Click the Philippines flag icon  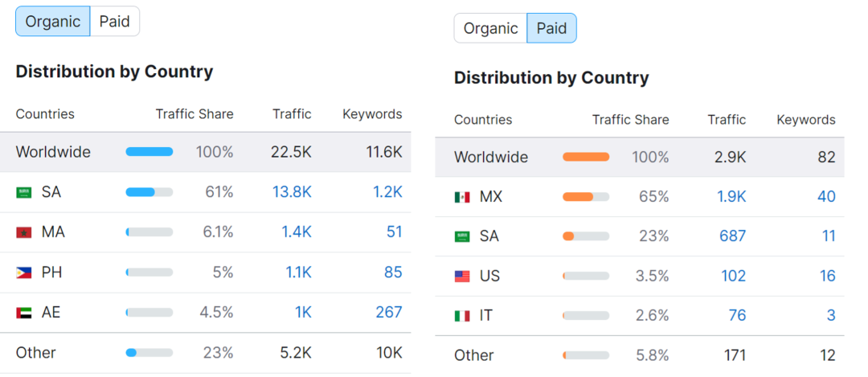point(24,273)
